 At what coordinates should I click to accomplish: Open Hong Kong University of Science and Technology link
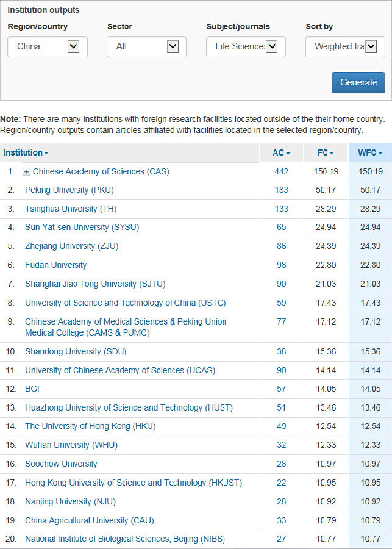[134, 483]
